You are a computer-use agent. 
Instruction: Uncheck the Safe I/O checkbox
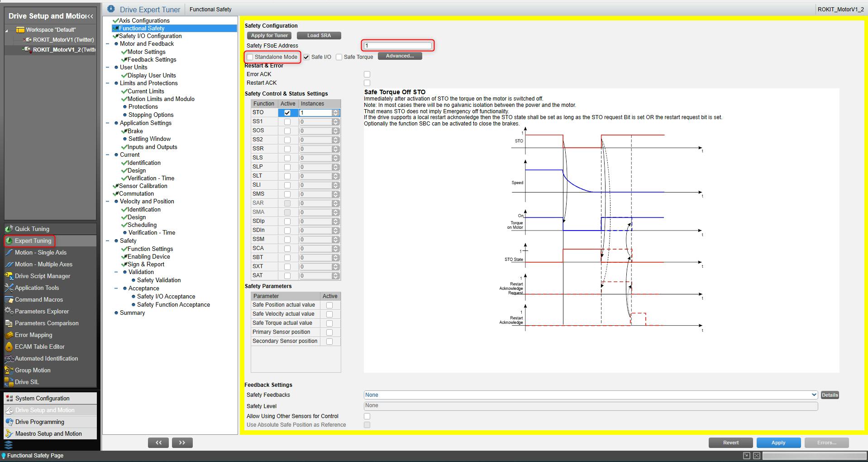[307, 57]
